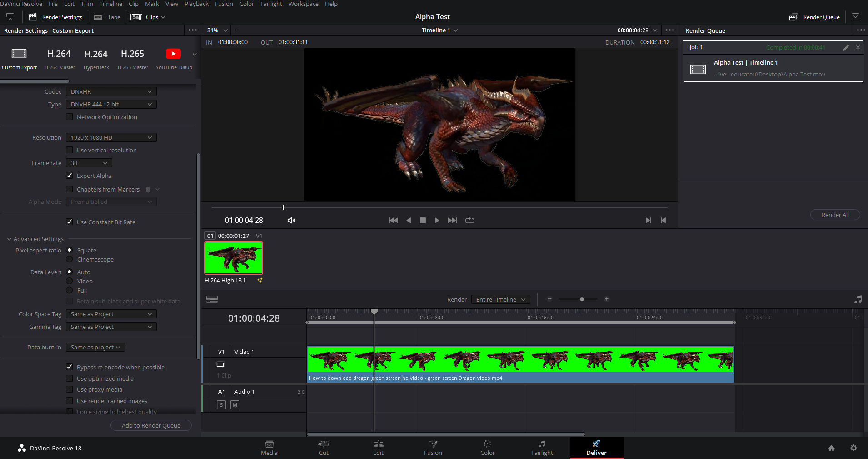Open the Codec DNxHR dropdown

coord(111,91)
